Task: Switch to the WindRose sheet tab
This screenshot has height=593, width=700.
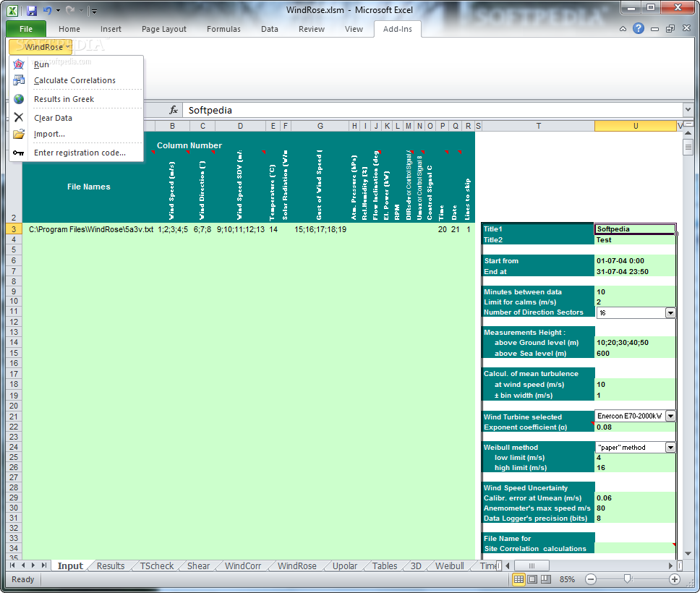Action: 297,566
